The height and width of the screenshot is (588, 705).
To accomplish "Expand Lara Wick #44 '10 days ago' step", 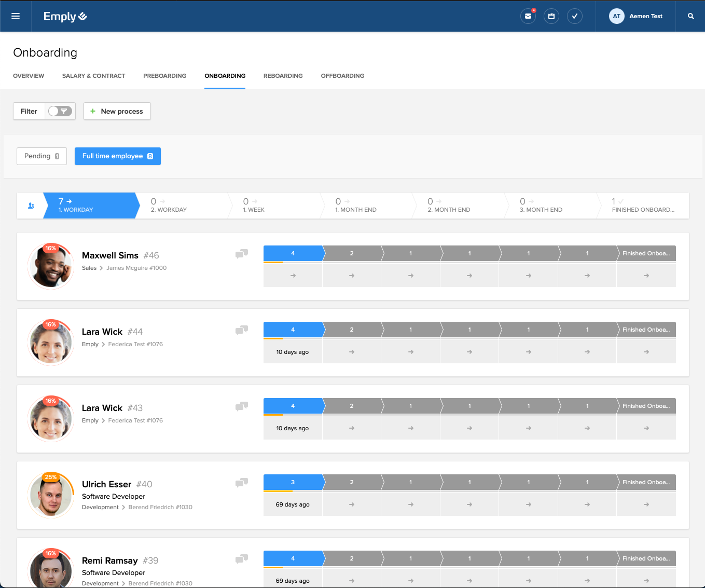I will pos(293,352).
